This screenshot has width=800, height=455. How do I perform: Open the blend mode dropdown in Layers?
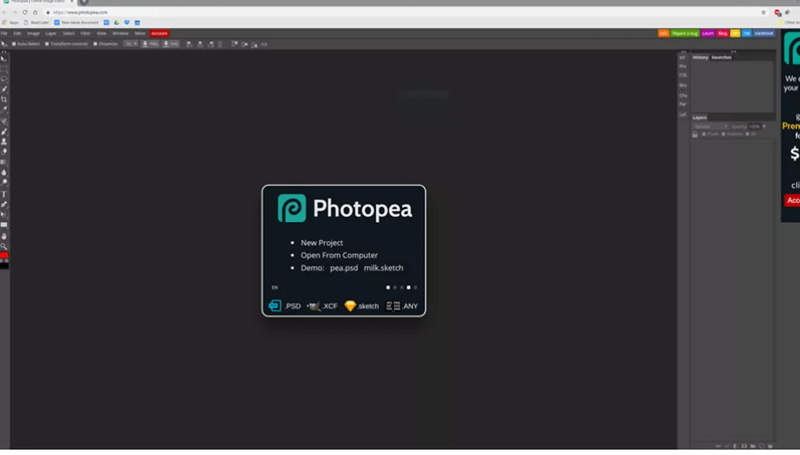tap(710, 127)
